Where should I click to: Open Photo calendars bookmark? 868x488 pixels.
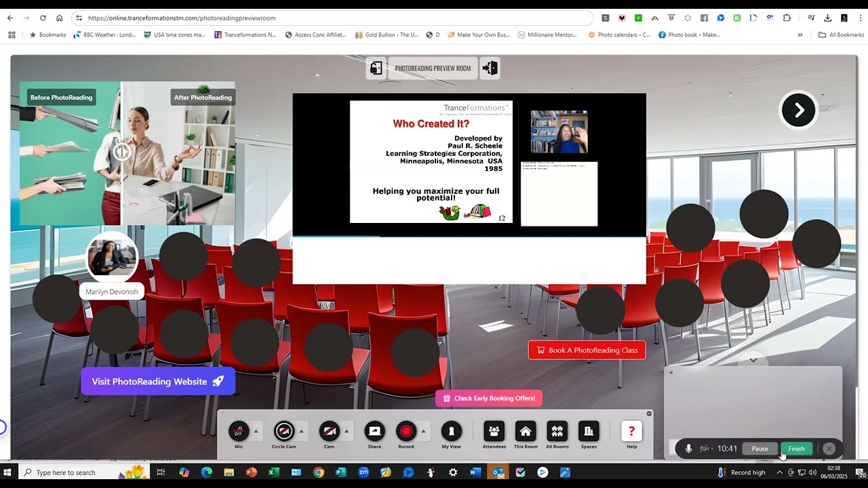tap(618, 35)
